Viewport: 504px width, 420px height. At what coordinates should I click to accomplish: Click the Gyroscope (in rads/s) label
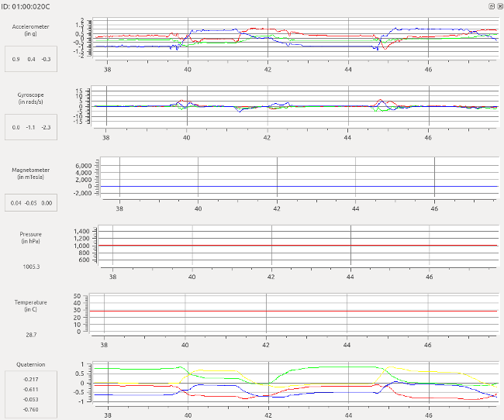coord(30,98)
